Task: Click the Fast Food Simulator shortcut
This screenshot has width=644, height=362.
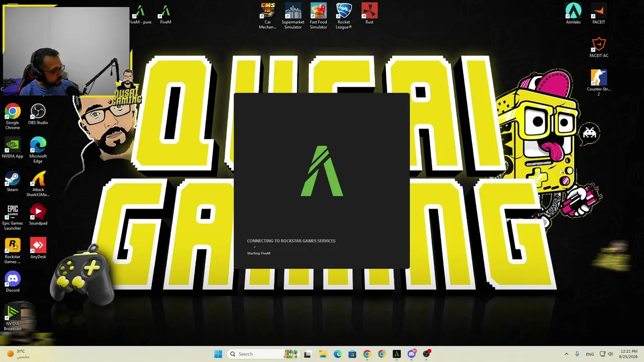Action: (x=318, y=16)
